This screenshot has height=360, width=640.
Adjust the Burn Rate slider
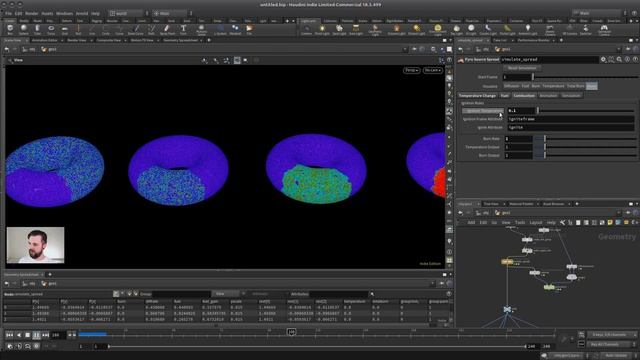pyautogui.click(x=586, y=139)
